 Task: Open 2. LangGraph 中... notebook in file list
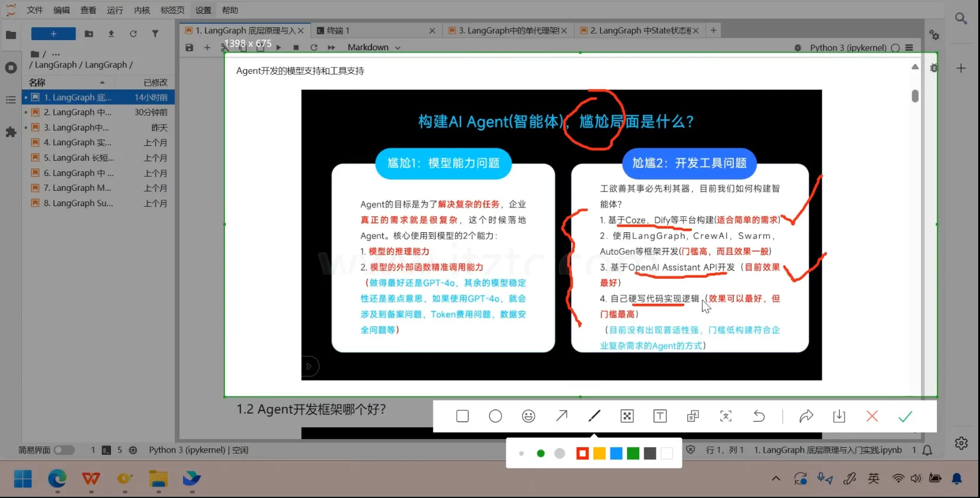coord(99,112)
